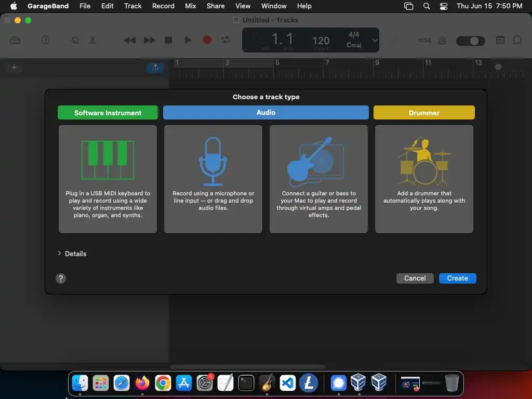Viewport: 532px width, 399px height.
Task: Open Finder from the Dock
Action: point(80,383)
